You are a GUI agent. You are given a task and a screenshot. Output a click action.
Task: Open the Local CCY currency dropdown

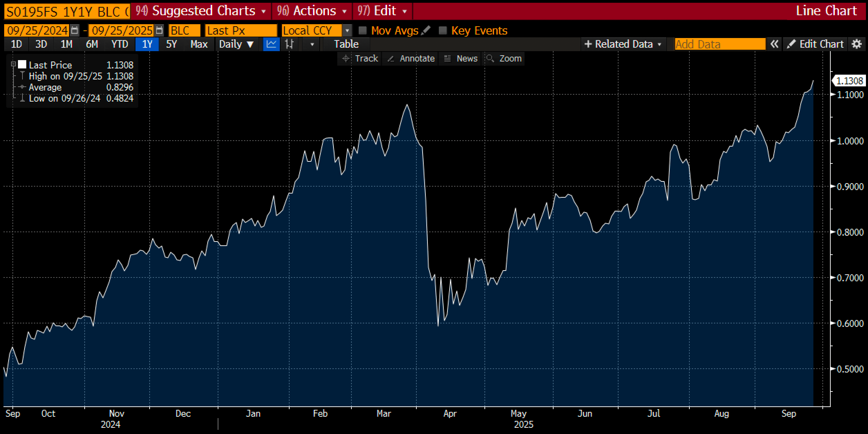pyautogui.click(x=347, y=31)
